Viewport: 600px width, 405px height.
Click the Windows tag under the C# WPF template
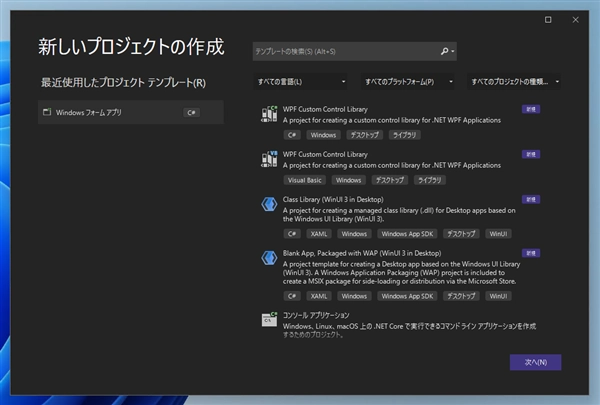click(x=323, y=135)
